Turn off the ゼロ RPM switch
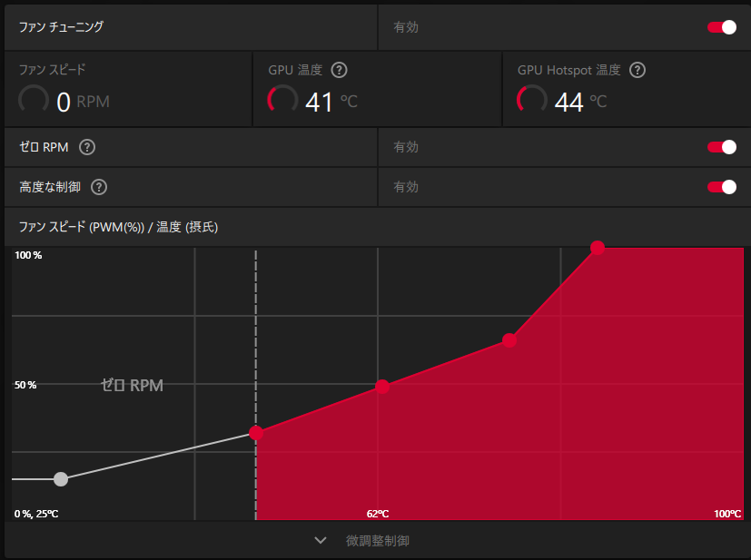This screenshot has width=751, height=560. (x=722, y=147)
